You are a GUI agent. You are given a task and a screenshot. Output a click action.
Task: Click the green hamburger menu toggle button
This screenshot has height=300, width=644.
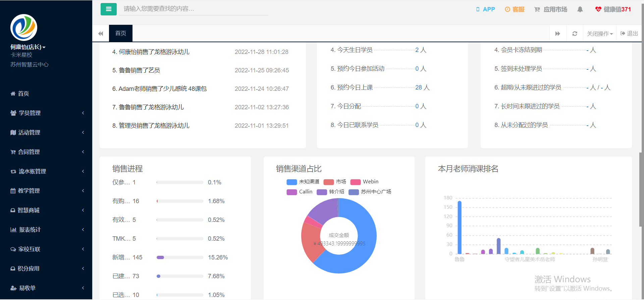point(108,9)
